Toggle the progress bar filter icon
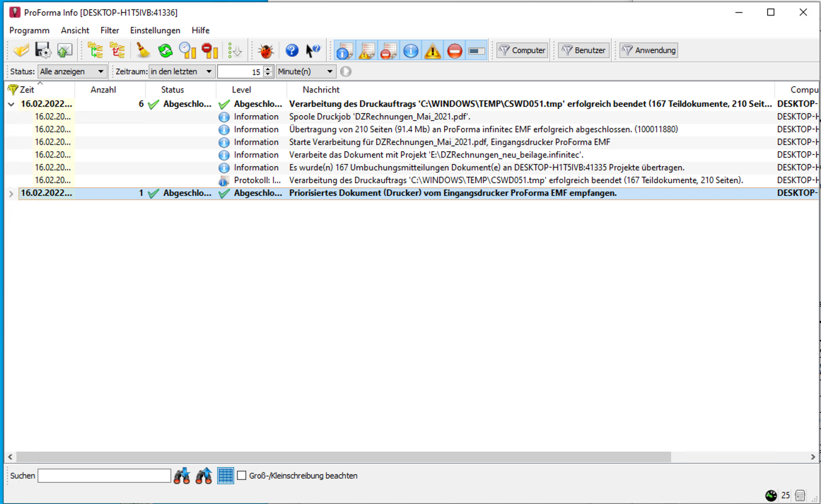Viewport: 821px width, 504px height. coord(477,51)
